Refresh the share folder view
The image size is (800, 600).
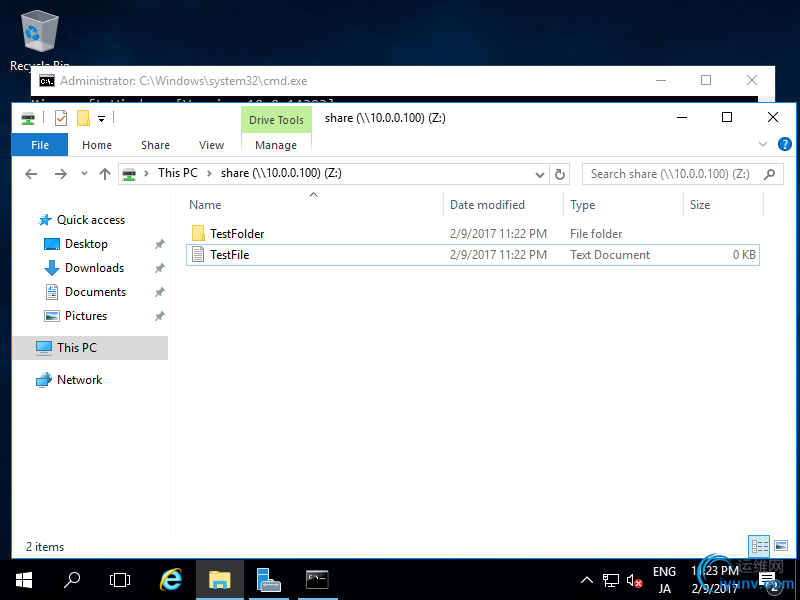[560, 174]
